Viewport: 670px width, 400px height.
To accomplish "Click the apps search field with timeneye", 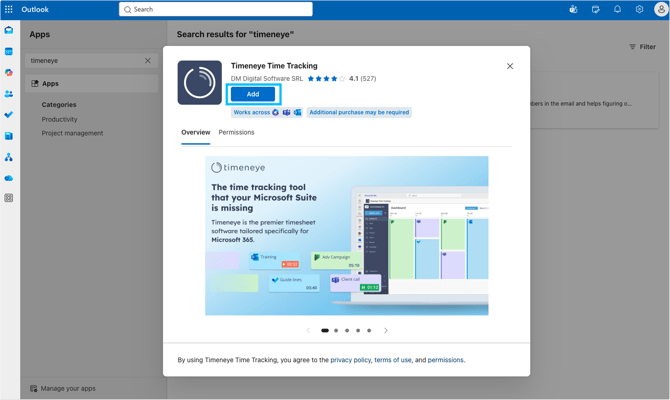I will [x=91, y=61].
